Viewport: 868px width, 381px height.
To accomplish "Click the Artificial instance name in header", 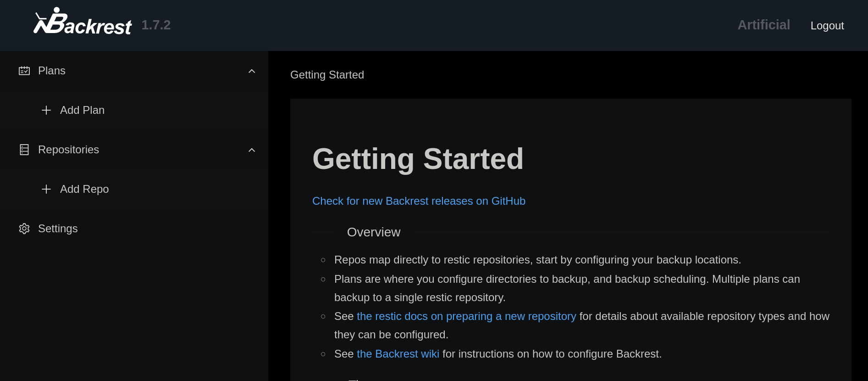I will coord(763,25).
